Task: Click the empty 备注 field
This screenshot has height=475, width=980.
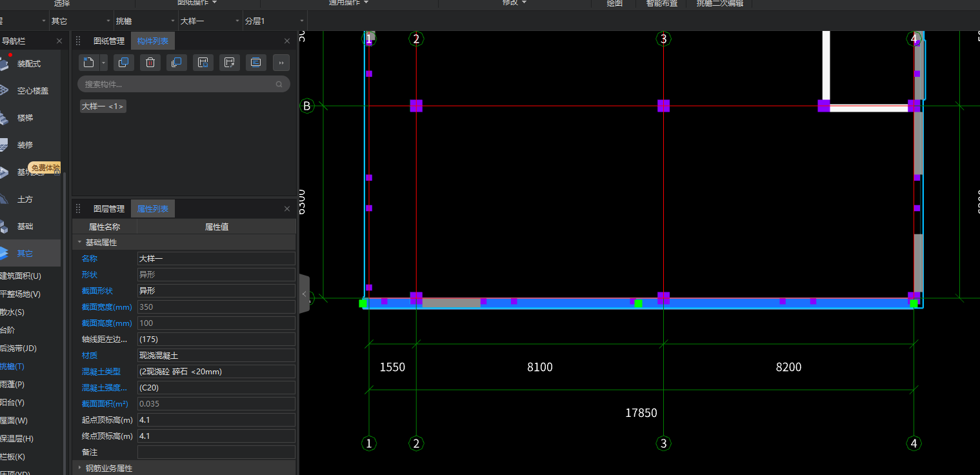Action: (x=216, y=452)
